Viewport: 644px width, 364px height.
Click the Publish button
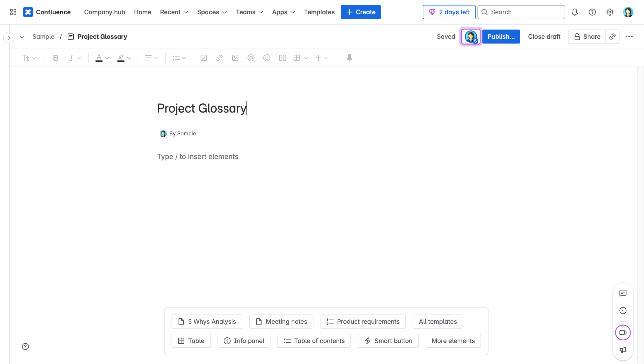pyautogui.click(x=501, y=37)
